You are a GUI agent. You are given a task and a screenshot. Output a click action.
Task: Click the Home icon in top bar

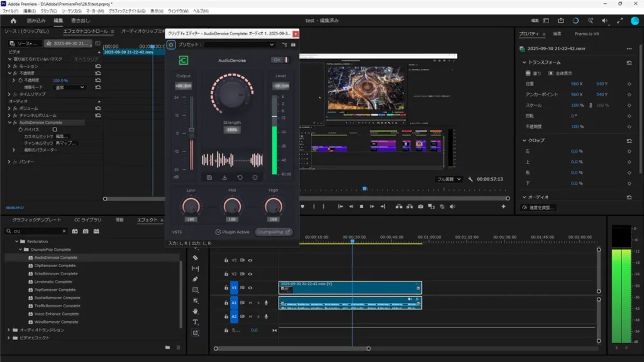coord(14,21)
